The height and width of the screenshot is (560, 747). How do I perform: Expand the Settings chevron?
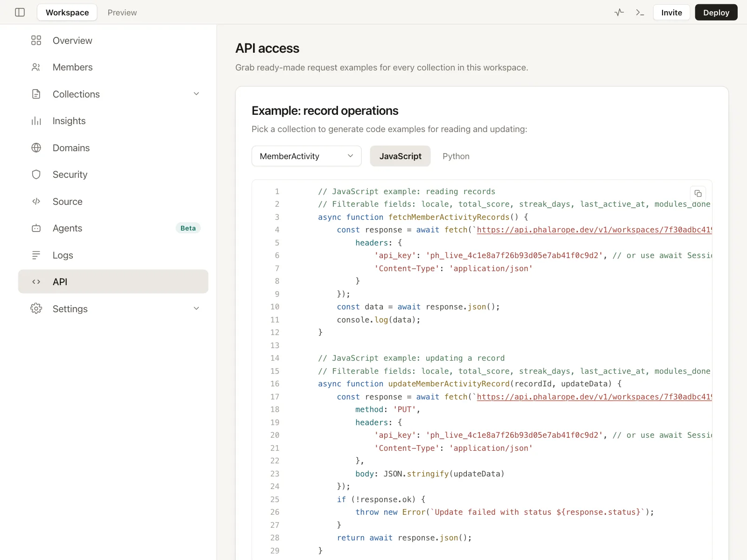[197, 308]
